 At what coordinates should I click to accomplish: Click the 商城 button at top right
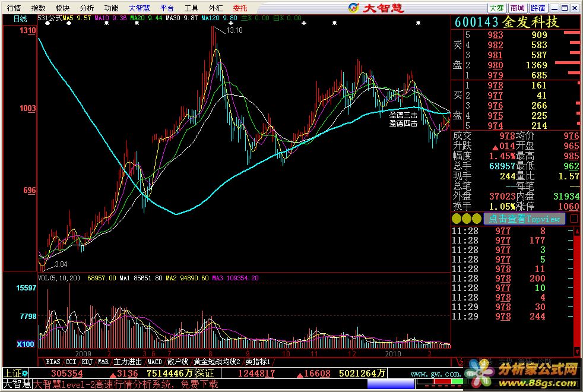pos(518,8)
